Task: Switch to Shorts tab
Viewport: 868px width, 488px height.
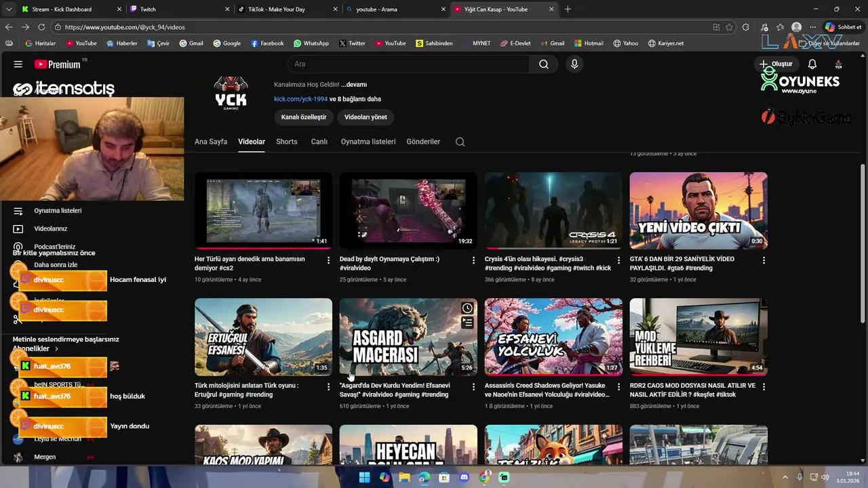Action: 287,142
